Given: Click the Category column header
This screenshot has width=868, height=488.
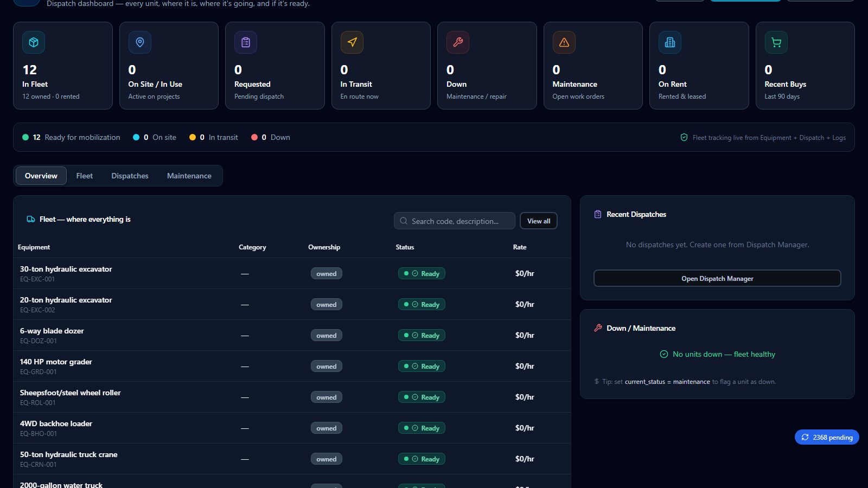Looking at the screenshot, I should point(252,247).
